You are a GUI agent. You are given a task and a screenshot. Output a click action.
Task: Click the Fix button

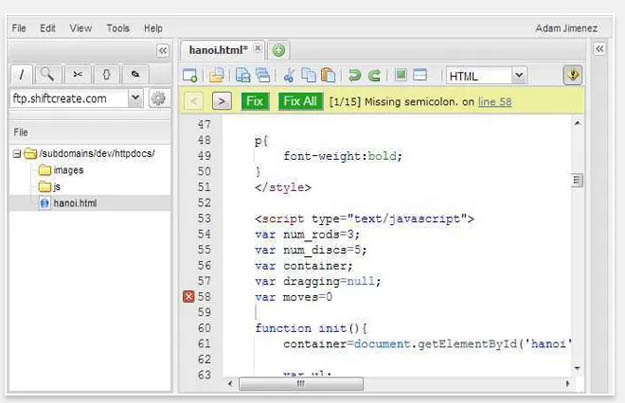[255, 101]
